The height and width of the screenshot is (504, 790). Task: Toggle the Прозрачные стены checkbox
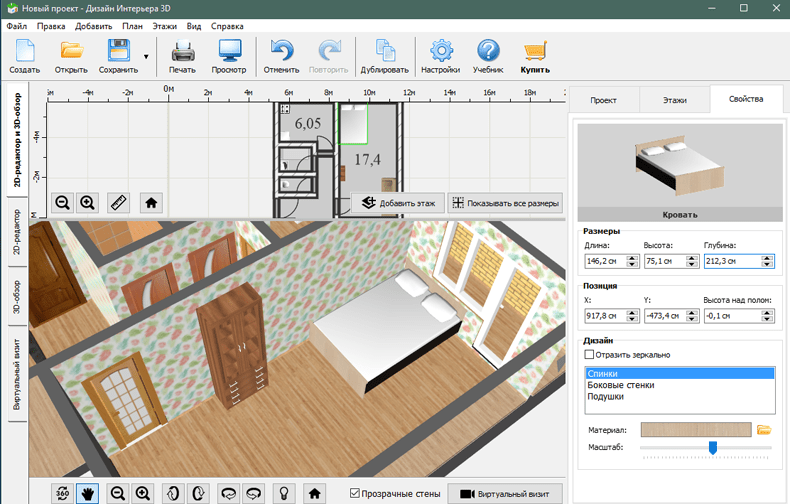pyautogui.click(x=355, y=493)
